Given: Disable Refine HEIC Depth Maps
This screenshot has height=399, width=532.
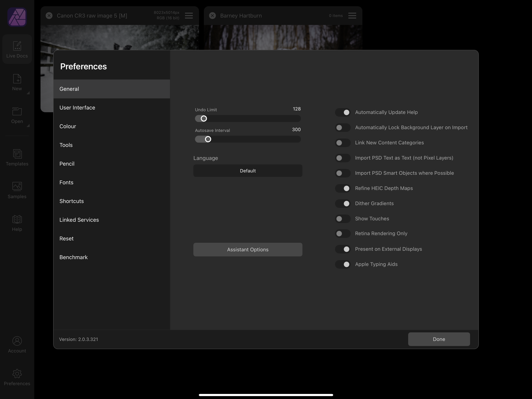Looking at the screenshot, I should 343,188.
